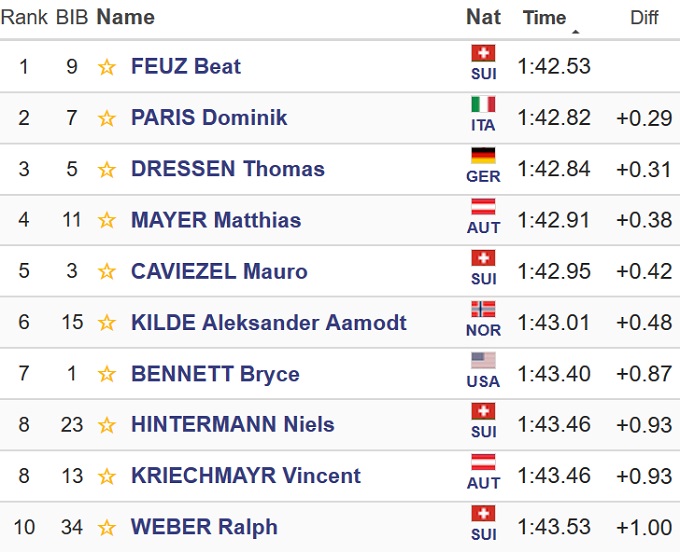Viewport: 680px width, 552px height.
Task: Sort results by the Time column
Action: [x=544, y=18]
